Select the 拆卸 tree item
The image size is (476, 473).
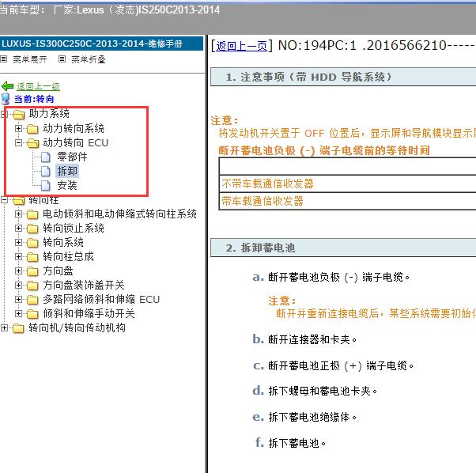click(x=67, y=171)
